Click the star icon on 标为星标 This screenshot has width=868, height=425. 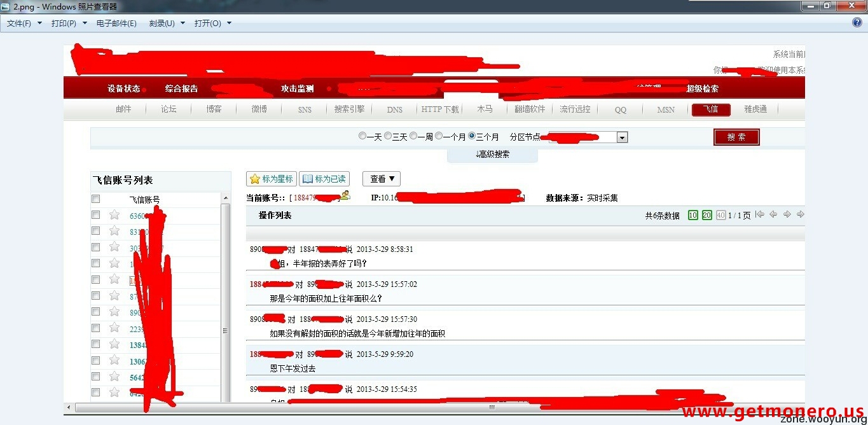255,179
